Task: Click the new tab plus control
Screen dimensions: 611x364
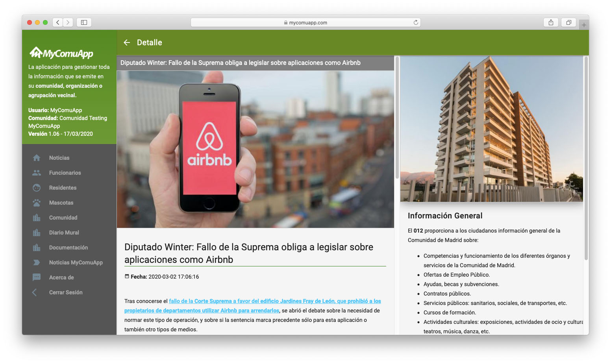Action: pos(584,24)
